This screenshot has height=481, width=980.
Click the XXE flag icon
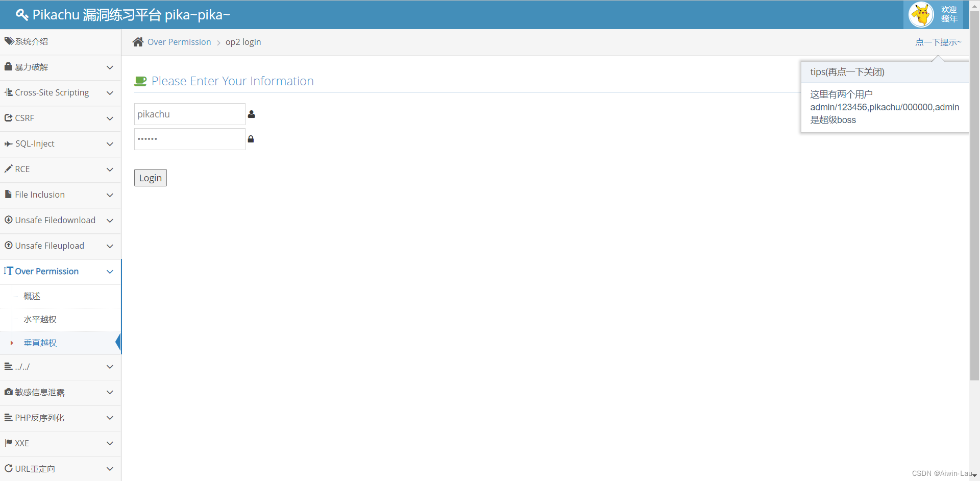point(9,443)
